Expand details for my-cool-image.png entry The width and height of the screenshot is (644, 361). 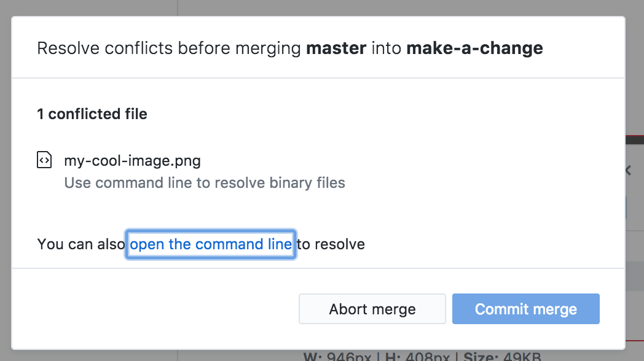(x=132, y=160)
